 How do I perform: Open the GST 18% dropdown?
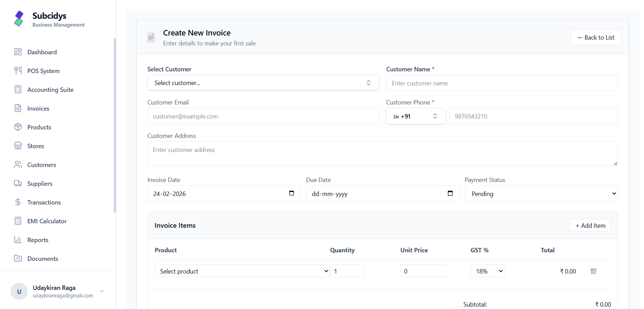point(488,271)
